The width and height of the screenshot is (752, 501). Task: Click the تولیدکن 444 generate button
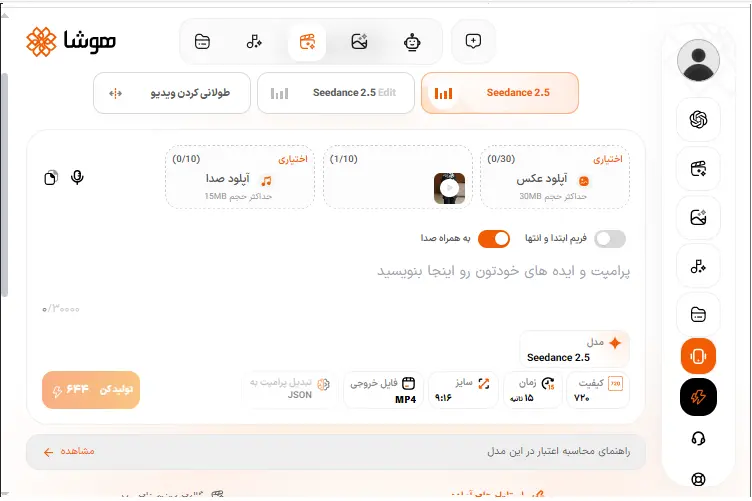(91, 390)
